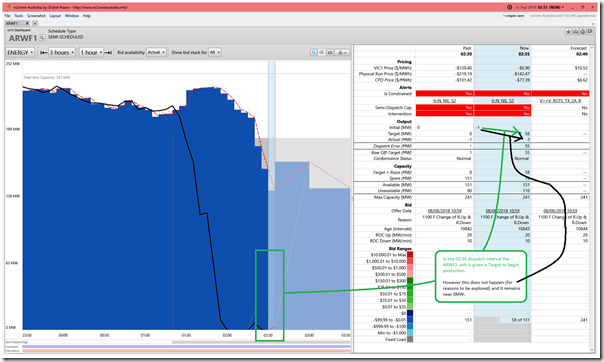Screen dimensions: 604x362
Task: Open the Window menu
Action: pyautogui.click(x=72, y=16)
